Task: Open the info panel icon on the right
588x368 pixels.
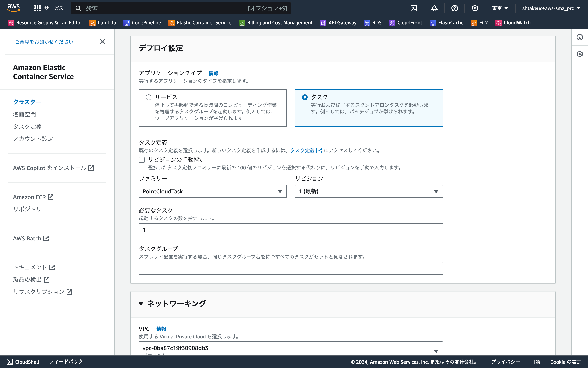Action: pos(580,37)
